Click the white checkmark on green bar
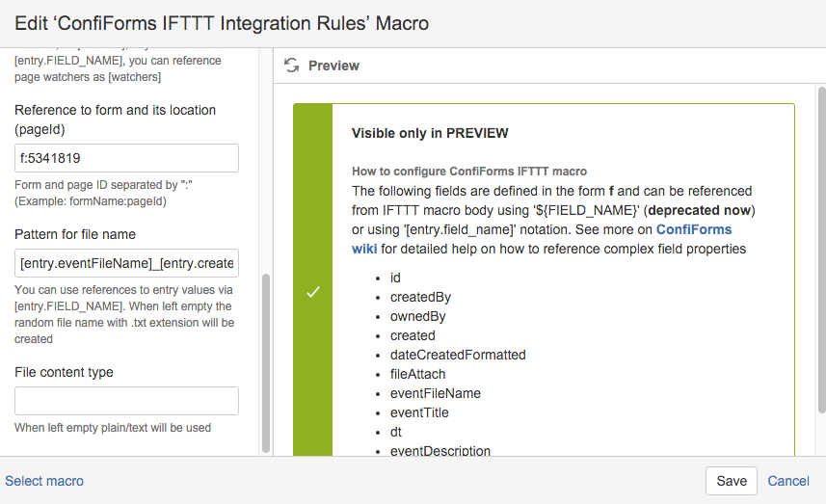 (x=312, y=291)
